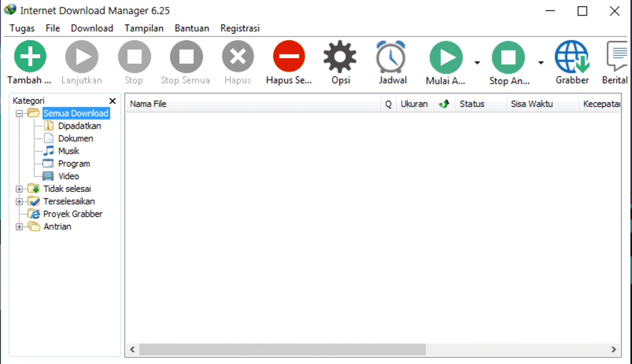Viewport: 632px width, 364px height.
Task: Select the Dokumen category
Action: click(x=76, y=139)
